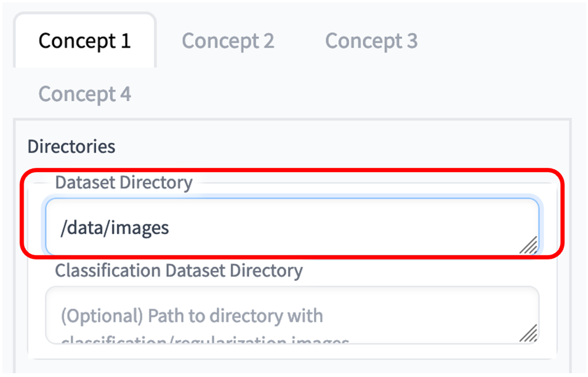Select the Concept 3 tab
Screen dimensions: 588x377
371,41
